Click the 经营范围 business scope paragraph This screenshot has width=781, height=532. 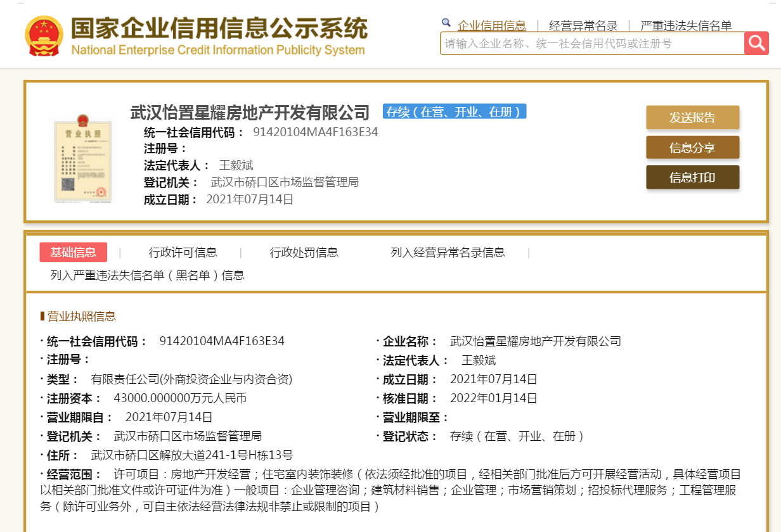click(x=390, y=490)
